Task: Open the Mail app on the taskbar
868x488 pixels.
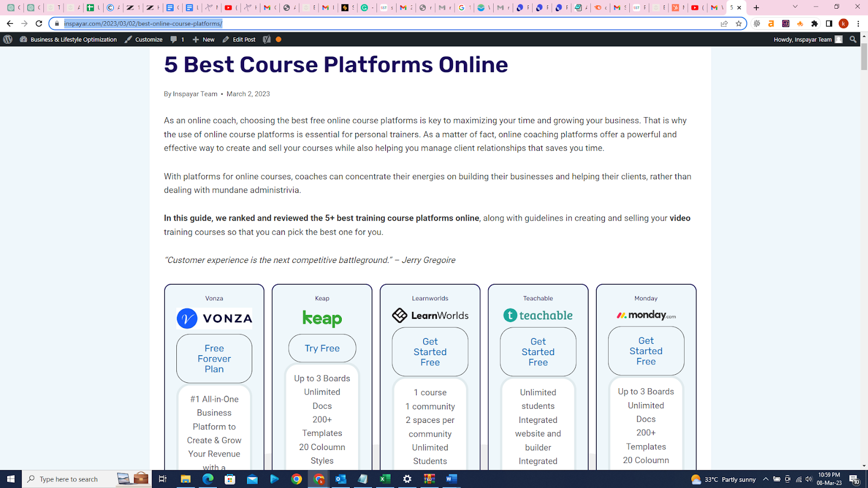Action: tap(252, 479)
